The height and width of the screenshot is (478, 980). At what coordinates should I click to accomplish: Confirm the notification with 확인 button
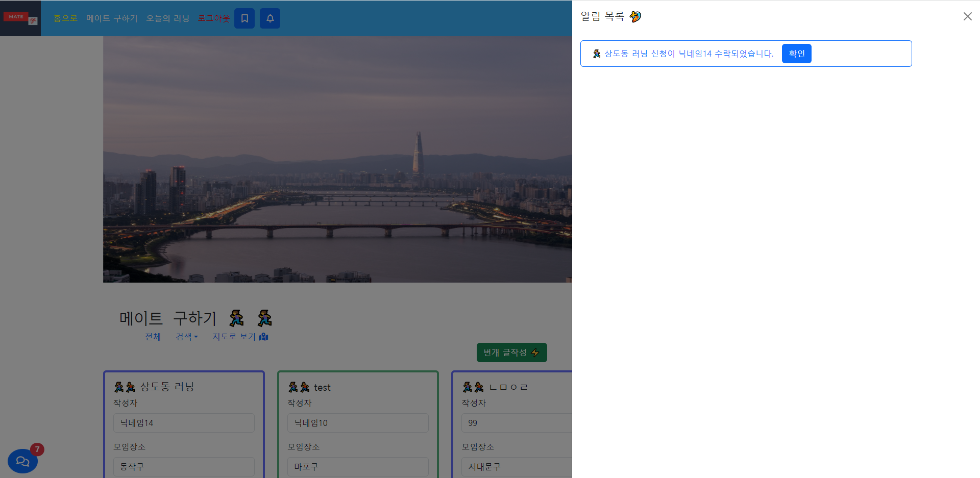coord(796,54)
